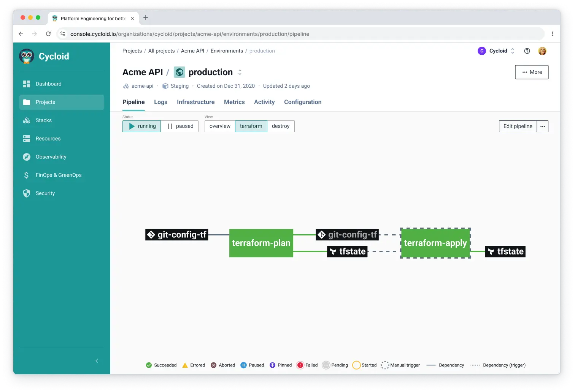Expand the production environment switcher
The image size is (575, 392).
(240, 72)
